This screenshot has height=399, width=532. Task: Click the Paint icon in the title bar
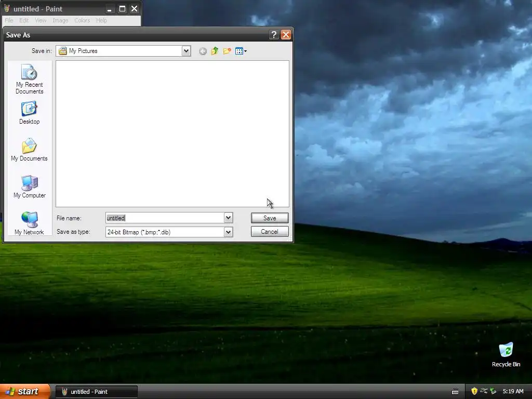click(x=7, y=9)
